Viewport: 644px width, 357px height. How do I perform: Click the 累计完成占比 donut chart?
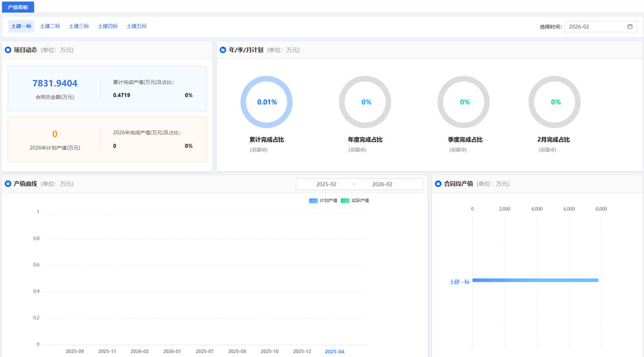pyautogui.click(x=267, y=102)
